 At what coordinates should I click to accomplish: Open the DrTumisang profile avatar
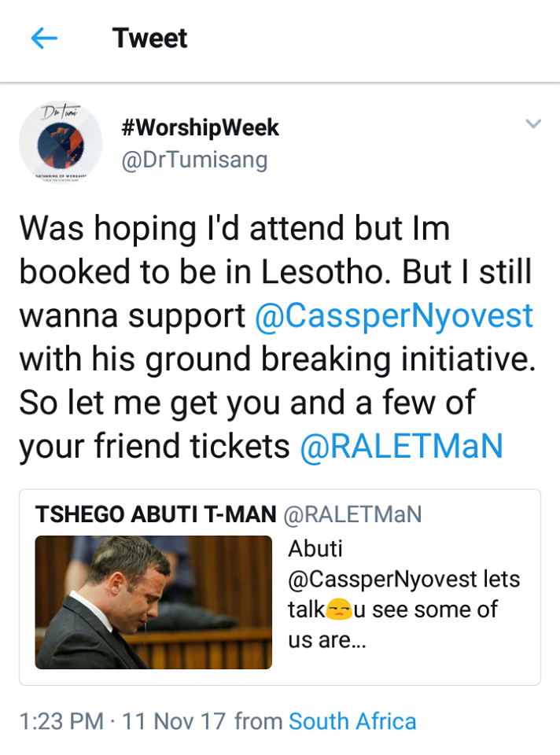(x=61, y=142)
